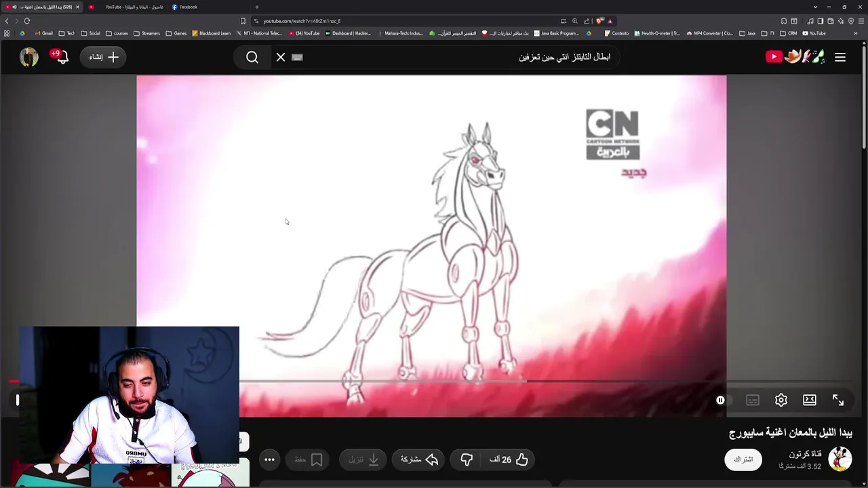Screen dimensions: 868x488
Task: Expand the Tech bookmarks folder
Action: pyautogui.click(x=67, y=33)
